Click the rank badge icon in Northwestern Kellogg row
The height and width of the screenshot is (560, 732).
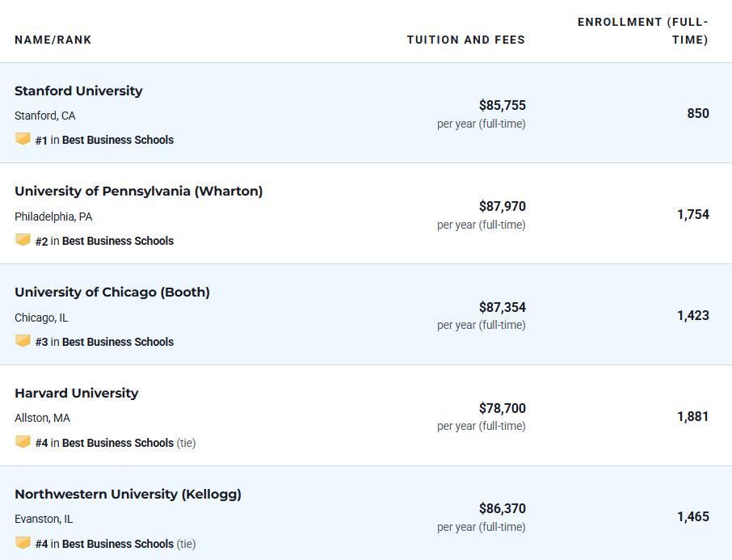click(23, 543)
